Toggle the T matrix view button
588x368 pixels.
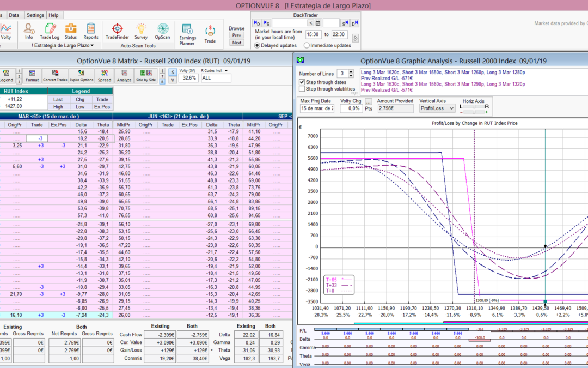tap(162, 76)
